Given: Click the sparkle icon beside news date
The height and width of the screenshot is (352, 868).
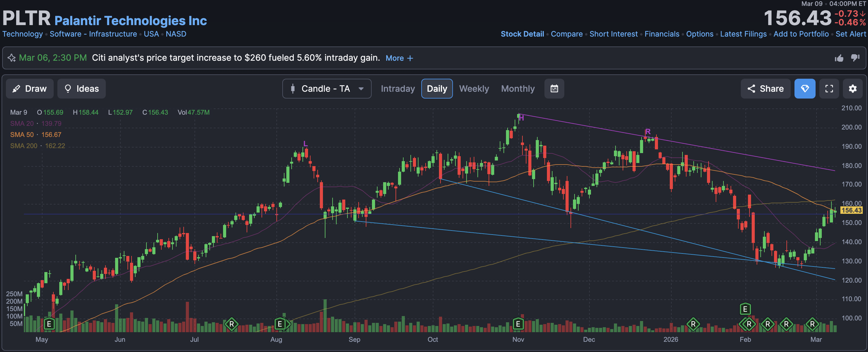Looking at the screenshot, I should (x=12, y=58).
